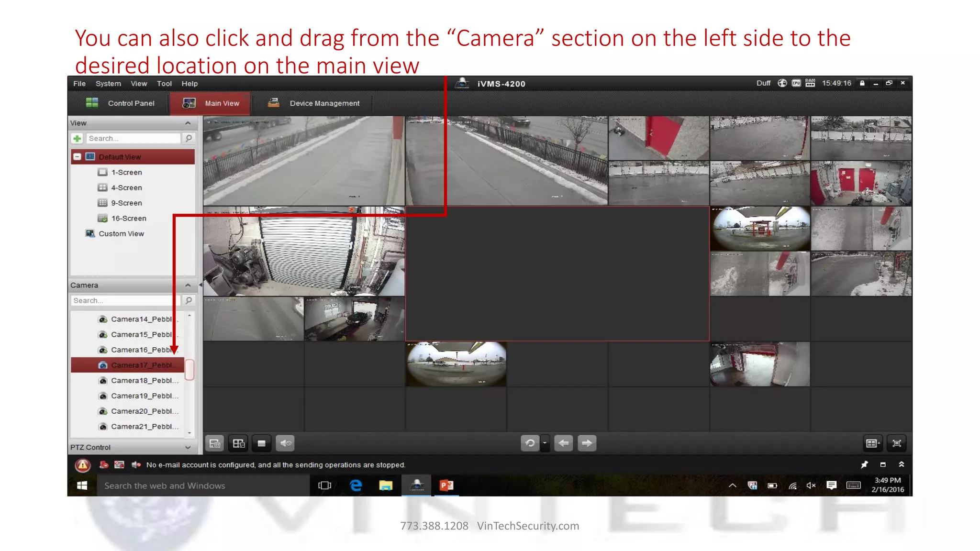This screenshot has height=551, width=980.
Task: Select the shutter door camera thumbnail
Action: coord(304,251)
